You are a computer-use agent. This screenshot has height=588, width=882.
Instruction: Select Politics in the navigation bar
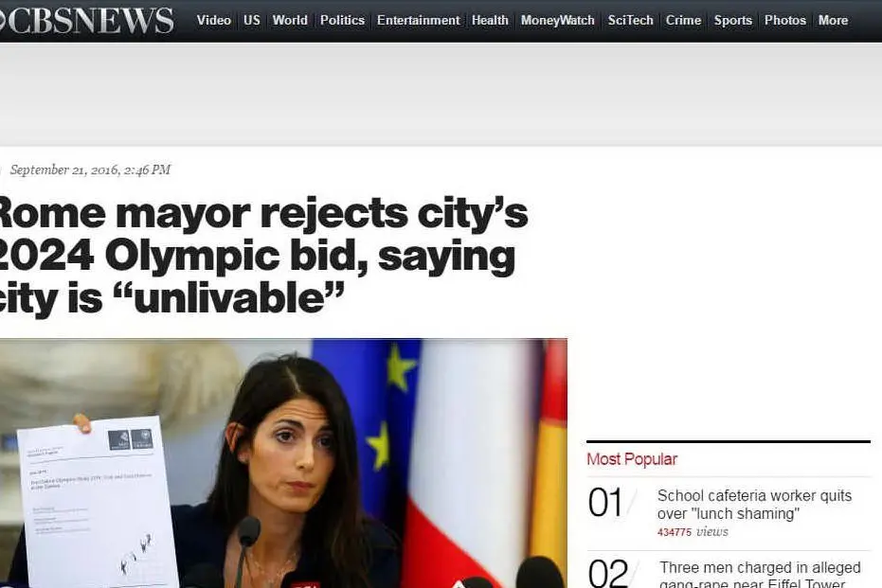point(342,20)
